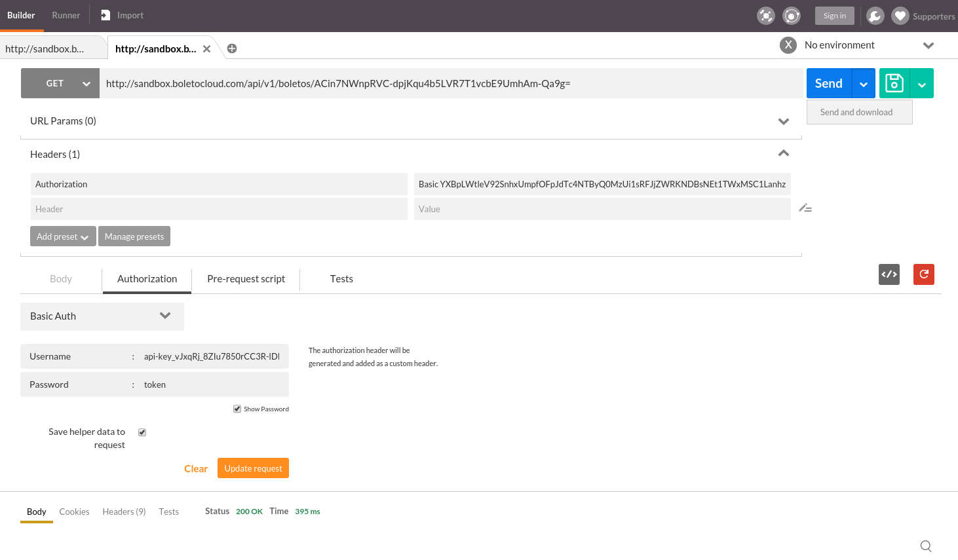Click the heart Supporters icon
Image resolution: width=958 pixels, height=560 pixels.
click(x=901, y=16)
